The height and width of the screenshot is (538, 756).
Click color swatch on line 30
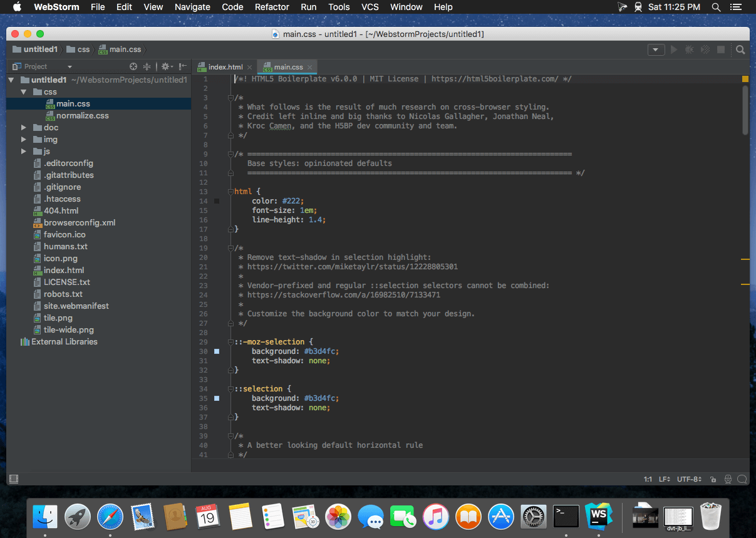click(217, 351)
